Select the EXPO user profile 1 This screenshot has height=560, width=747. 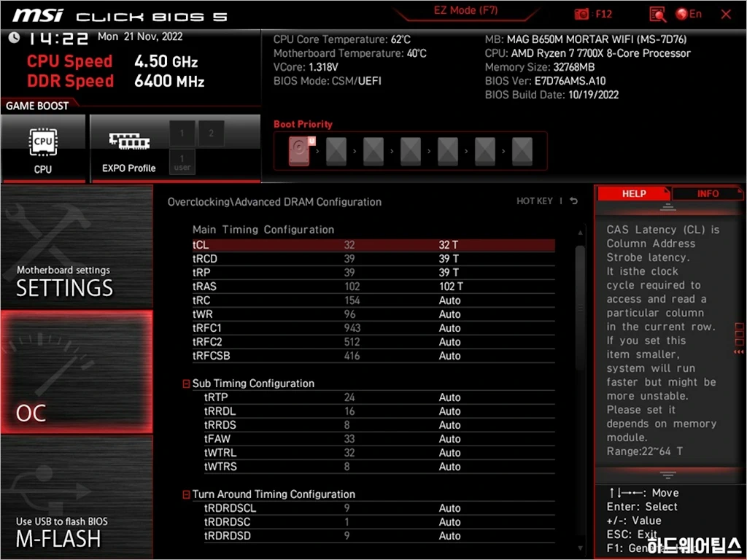click(182, 162)
